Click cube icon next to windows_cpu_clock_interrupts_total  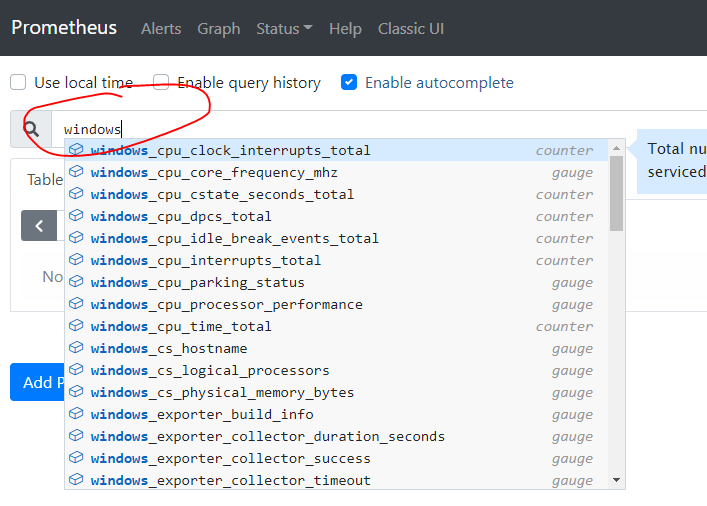[76, 150]
